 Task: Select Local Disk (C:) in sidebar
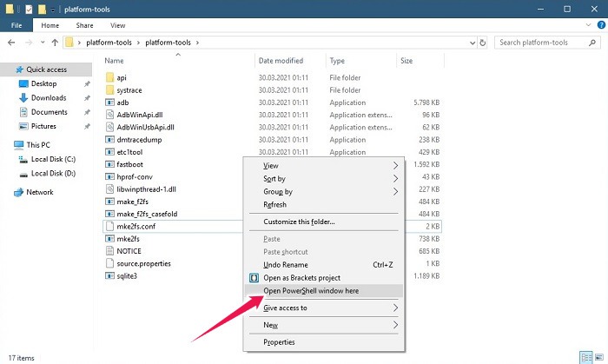click(53, 159)
